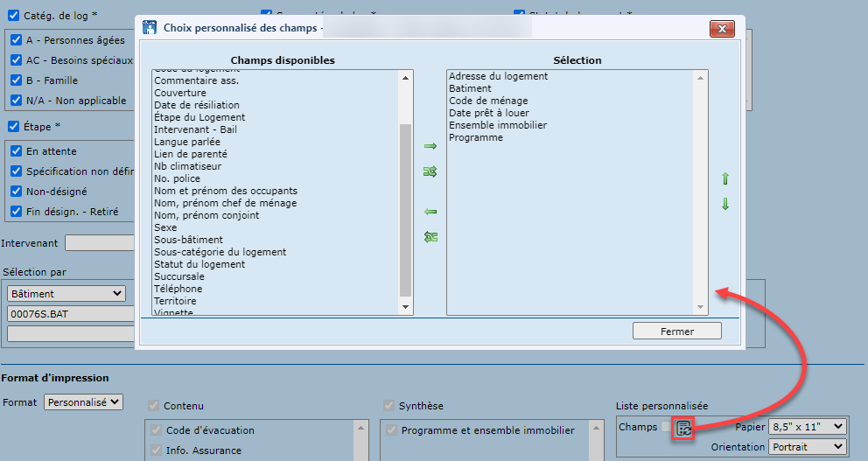The image size is (868, 461).
Task: Open the Format Personnalisé dropdown
Action: (x=84, y=402)
